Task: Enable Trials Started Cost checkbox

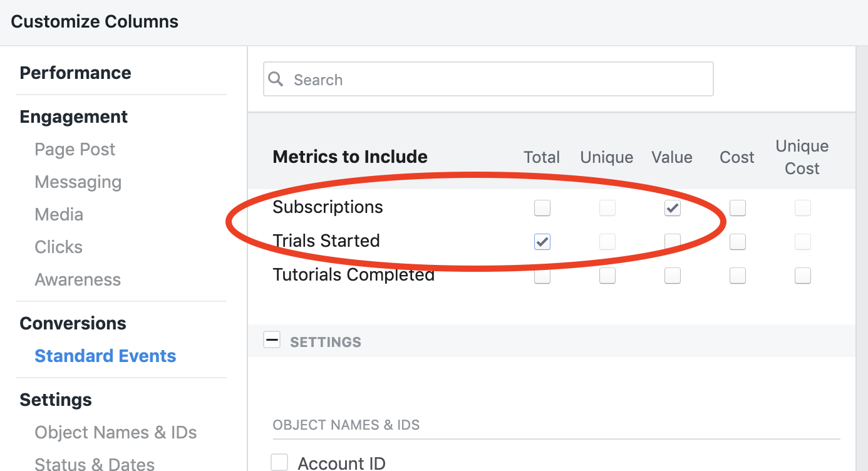Action: [738, 242]
